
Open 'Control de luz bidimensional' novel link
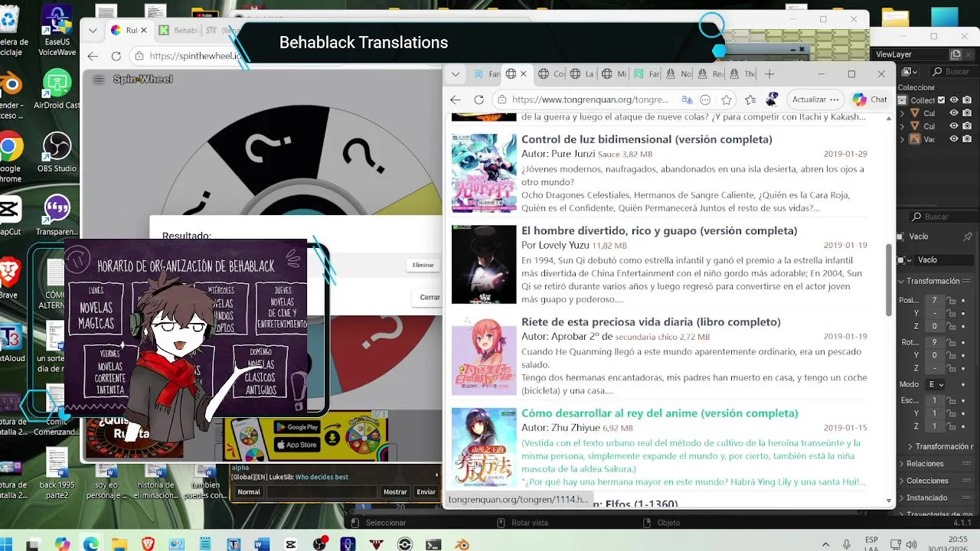(647, 139)
